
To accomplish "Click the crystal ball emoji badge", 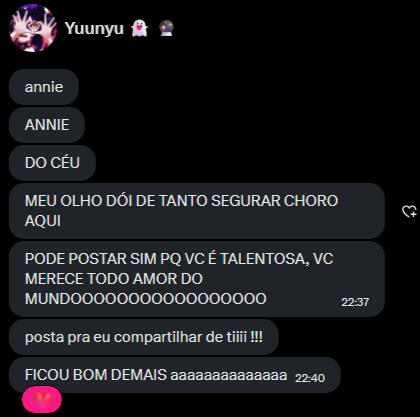I will click(x=166, y=28).
